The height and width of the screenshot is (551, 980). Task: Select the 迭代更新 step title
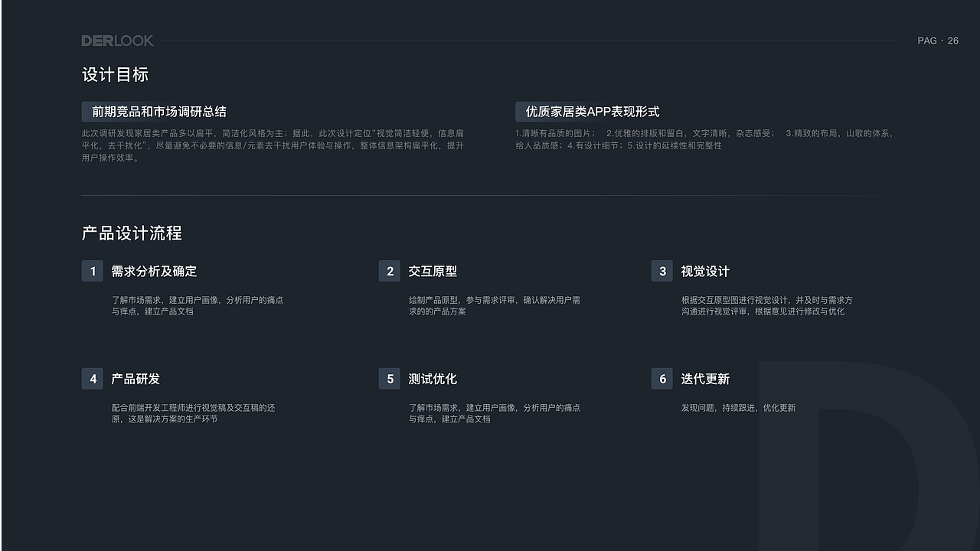pos(704,378)
